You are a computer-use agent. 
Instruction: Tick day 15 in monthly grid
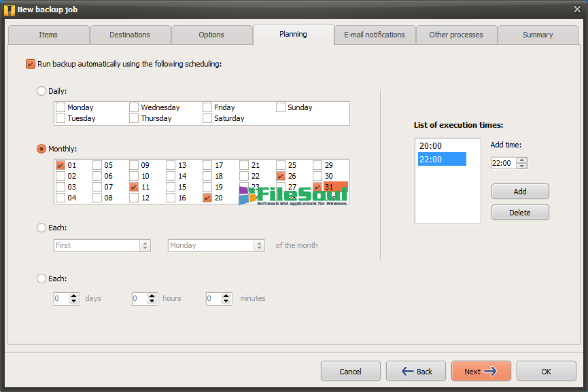(x=171, y=187)
